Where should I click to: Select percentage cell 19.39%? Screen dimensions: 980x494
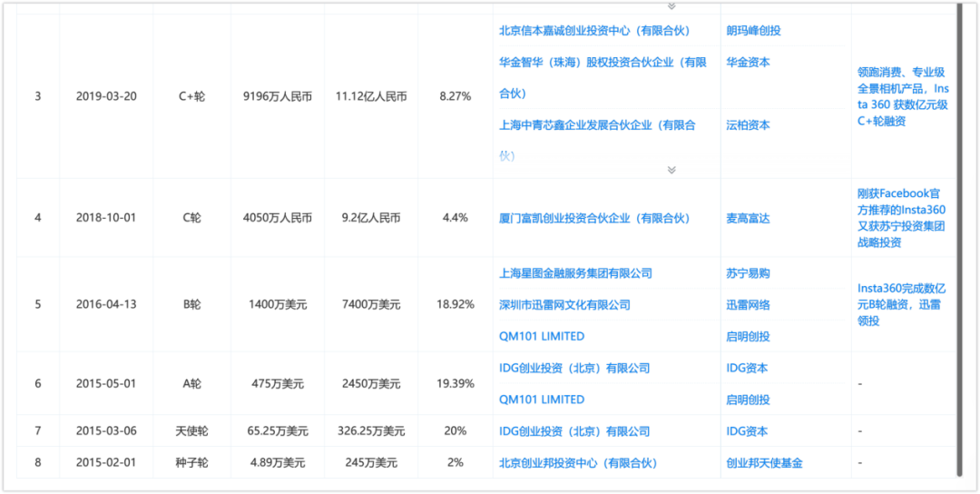click(x=455, y=383)
